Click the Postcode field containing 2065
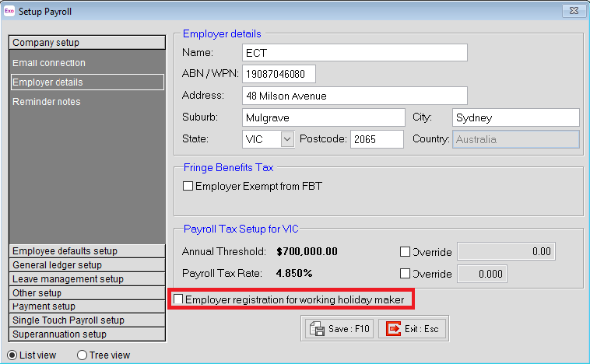590x364 pixels. [x=377, y=139]
